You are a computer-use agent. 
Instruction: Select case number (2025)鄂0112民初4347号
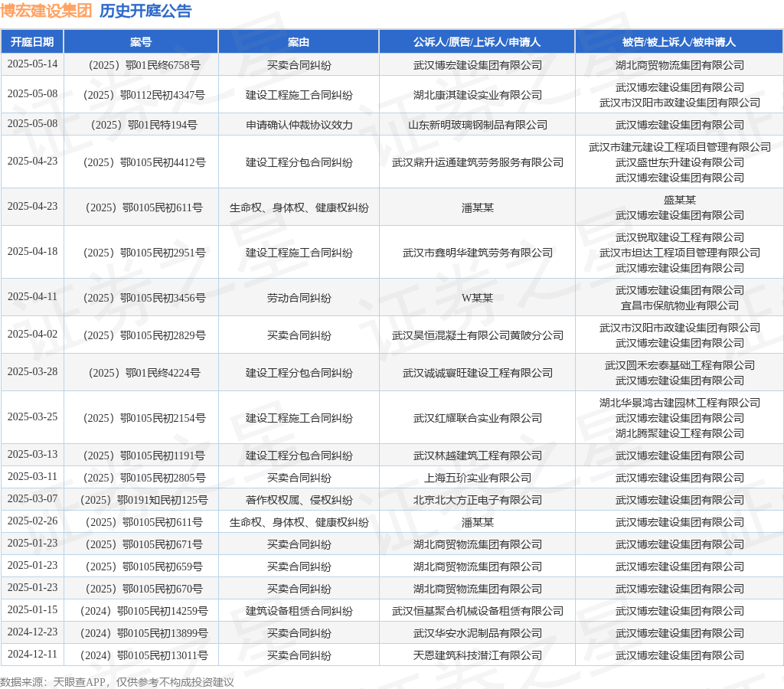144,96
